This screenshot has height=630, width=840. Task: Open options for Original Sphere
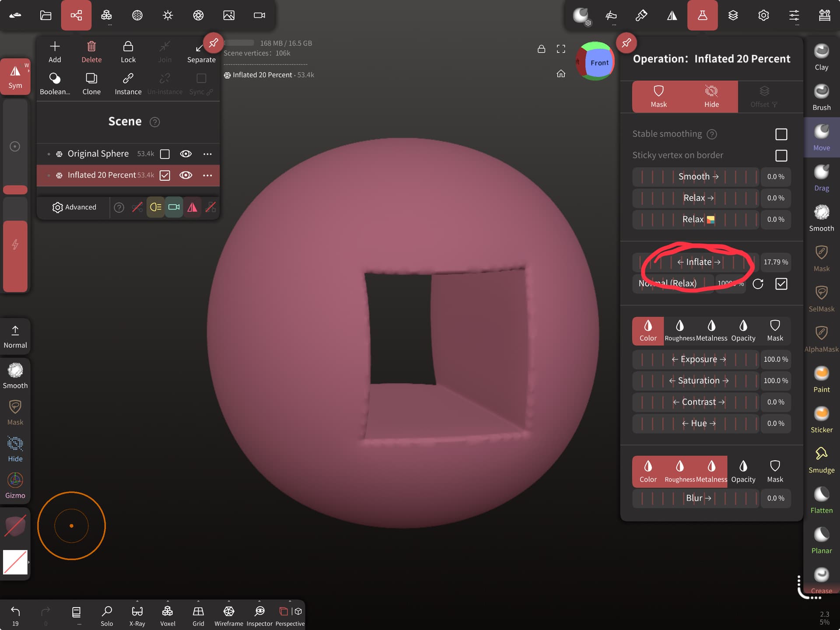pyautogui.click(x=207, y=154)
